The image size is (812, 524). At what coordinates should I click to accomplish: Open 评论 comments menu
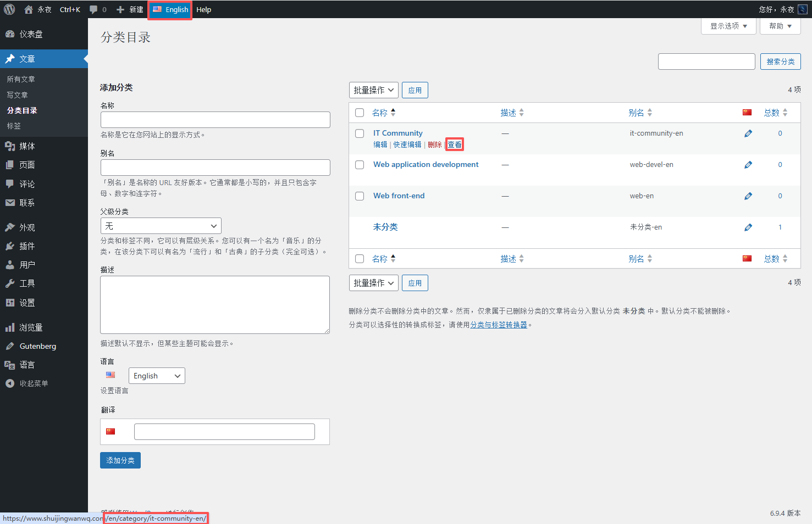pyautogui.click(x=44, y=184)
